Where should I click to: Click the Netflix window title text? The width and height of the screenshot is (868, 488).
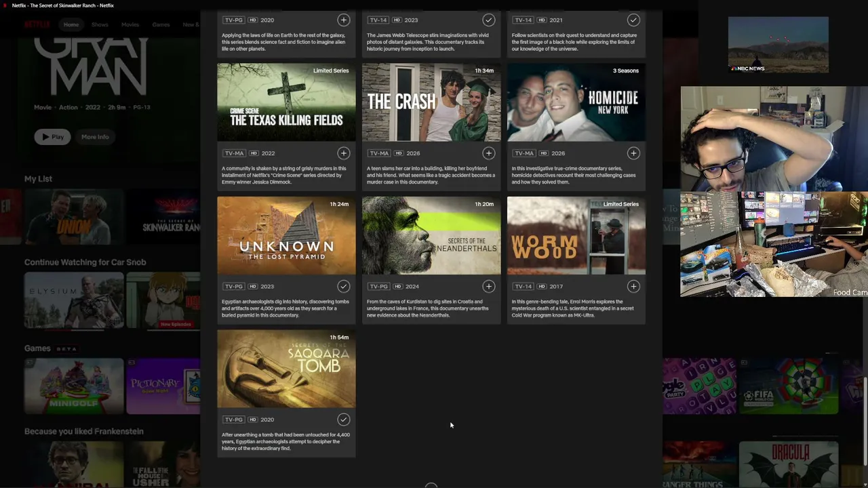[x=63, y=5]
